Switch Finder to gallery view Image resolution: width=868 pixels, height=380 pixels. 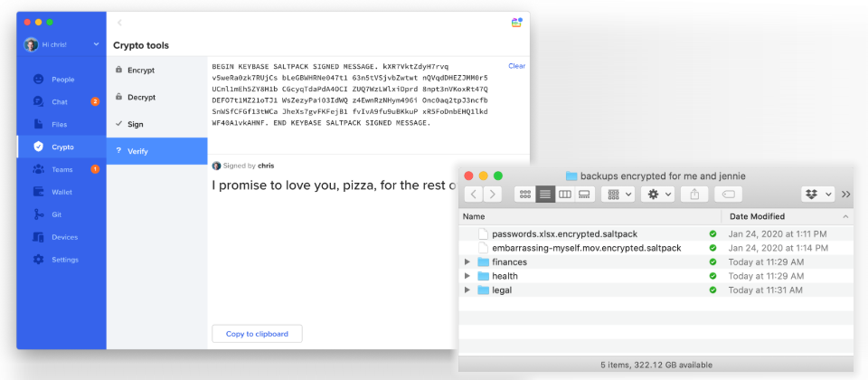point(585,194)
